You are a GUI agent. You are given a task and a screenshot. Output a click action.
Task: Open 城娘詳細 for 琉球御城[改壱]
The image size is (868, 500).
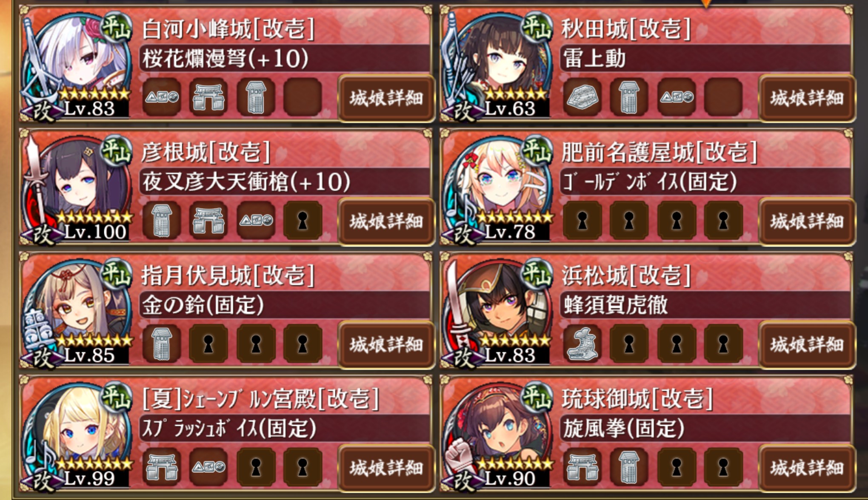point(807,468)
